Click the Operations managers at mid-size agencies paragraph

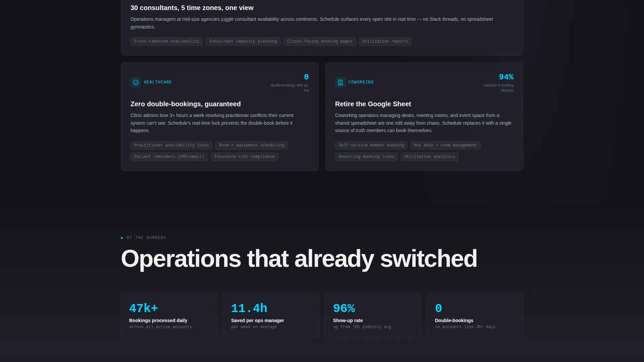point(312,23)
